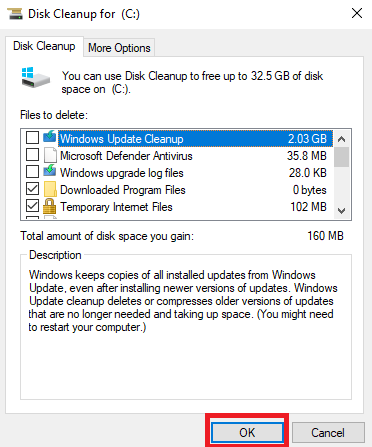Switch to the More Options tab
Viewport: 372px width, 447px height.
click(119, 48)
